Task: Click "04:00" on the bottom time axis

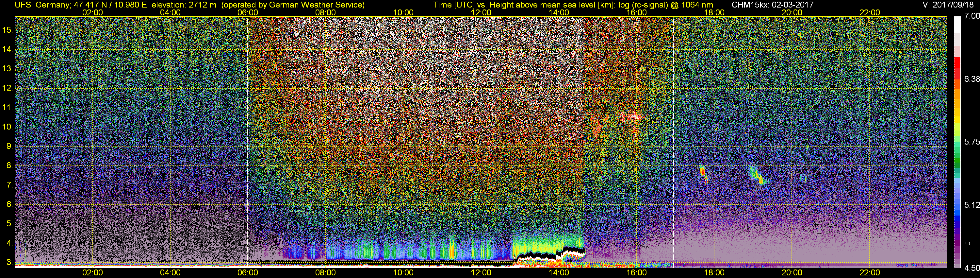Action: (170, 273)
